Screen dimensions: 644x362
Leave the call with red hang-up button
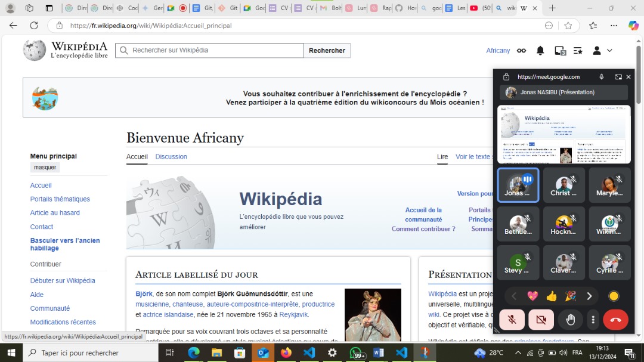(x=615, y=320)
